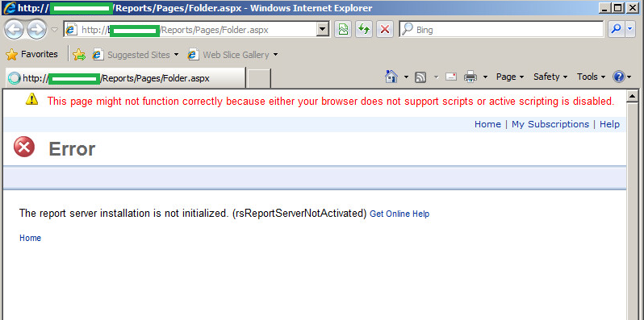Maximize the Internet Explorer window
This screenshot has height=320, width=644.
(617, 7)
